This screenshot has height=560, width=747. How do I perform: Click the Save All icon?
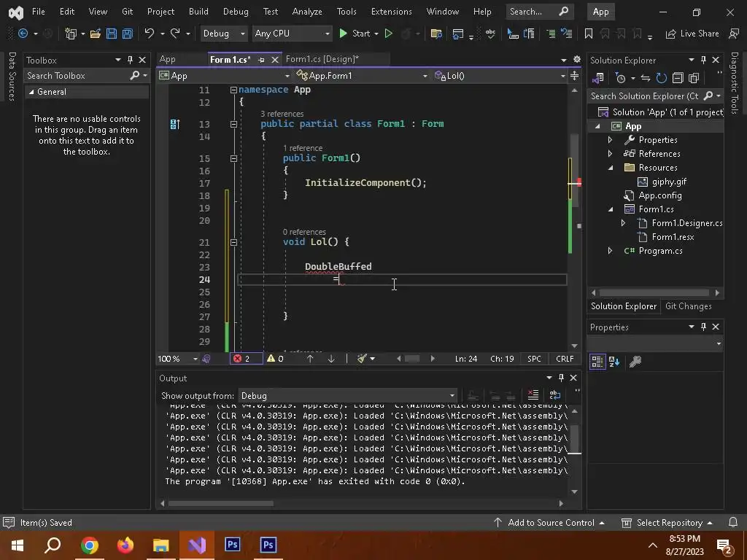pos(128,34)
